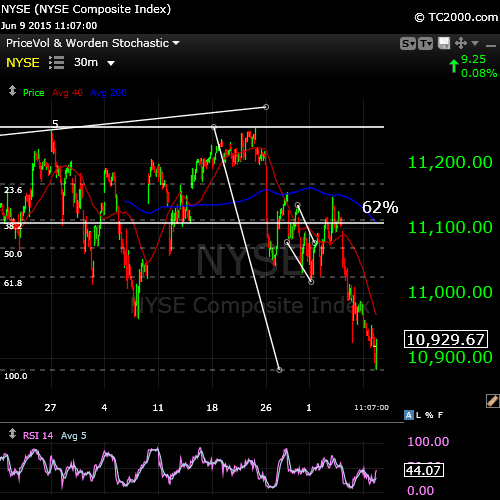Screen dimensions: 500x500
Task: Select the F fixed scale toggle
Action: pyautogui.click(x=440, y=415)
